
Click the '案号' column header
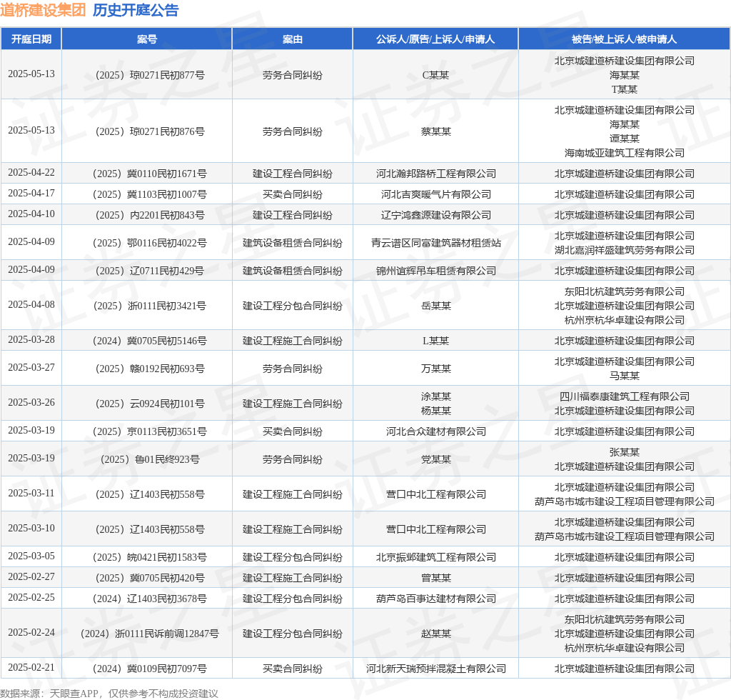(147, 39)
